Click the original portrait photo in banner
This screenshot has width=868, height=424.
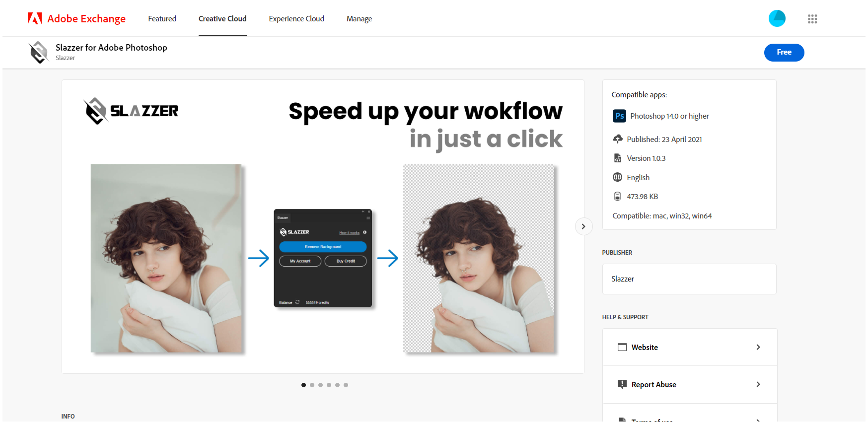166,258
